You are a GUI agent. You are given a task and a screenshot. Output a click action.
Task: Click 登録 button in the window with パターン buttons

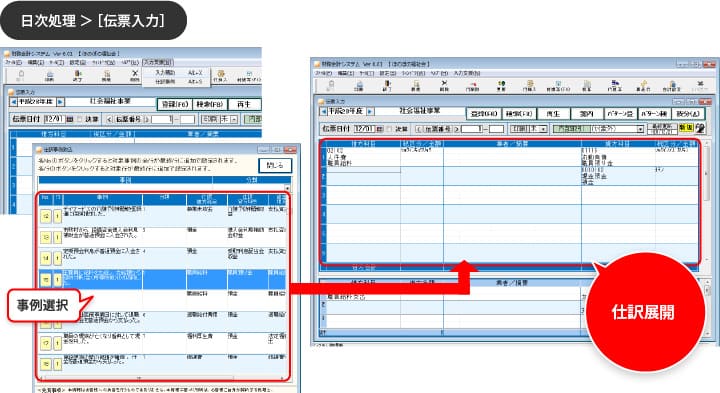(x=484, y=113)
